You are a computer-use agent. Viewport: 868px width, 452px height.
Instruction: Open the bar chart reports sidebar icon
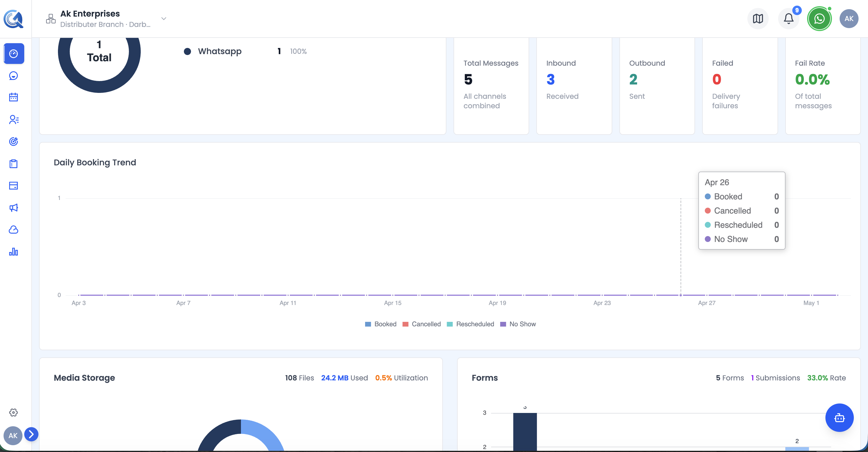14,252
